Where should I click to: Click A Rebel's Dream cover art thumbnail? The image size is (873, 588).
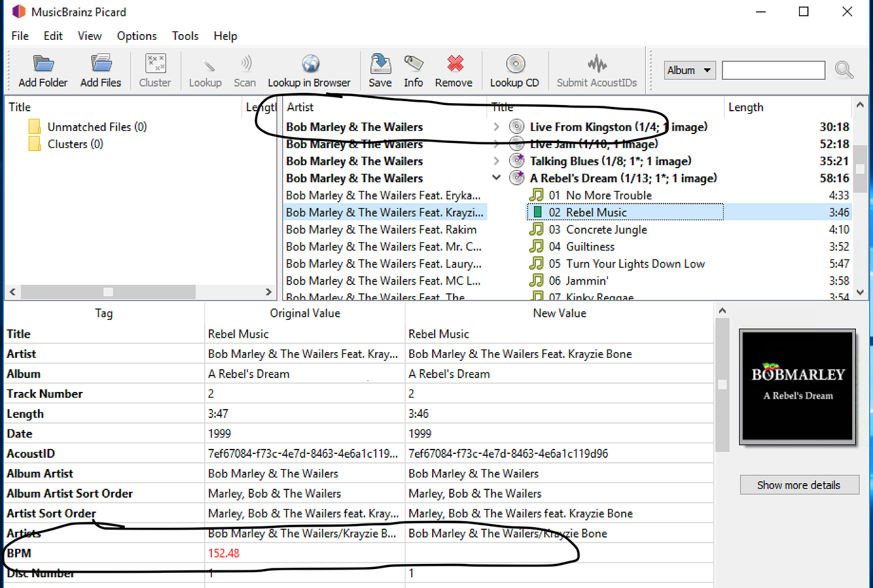798,386
